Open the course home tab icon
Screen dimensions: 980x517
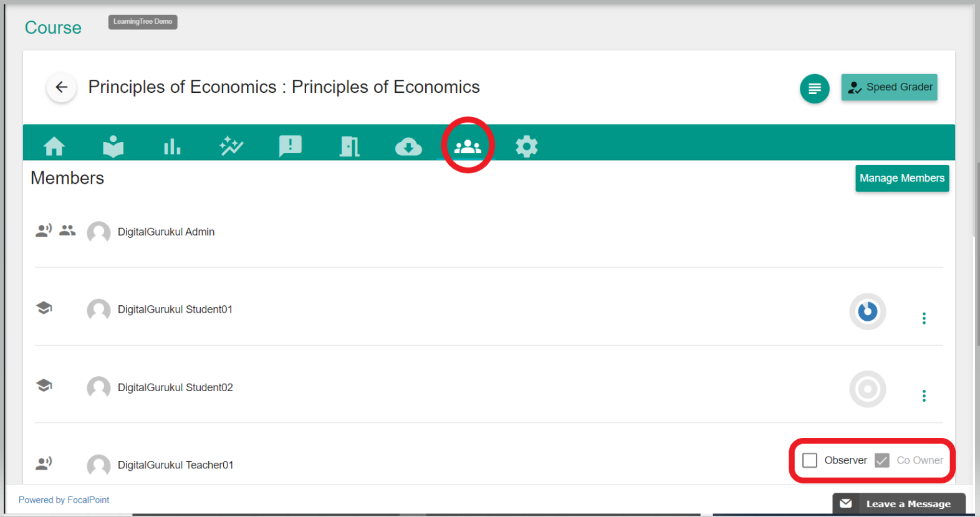click(54, 146)
